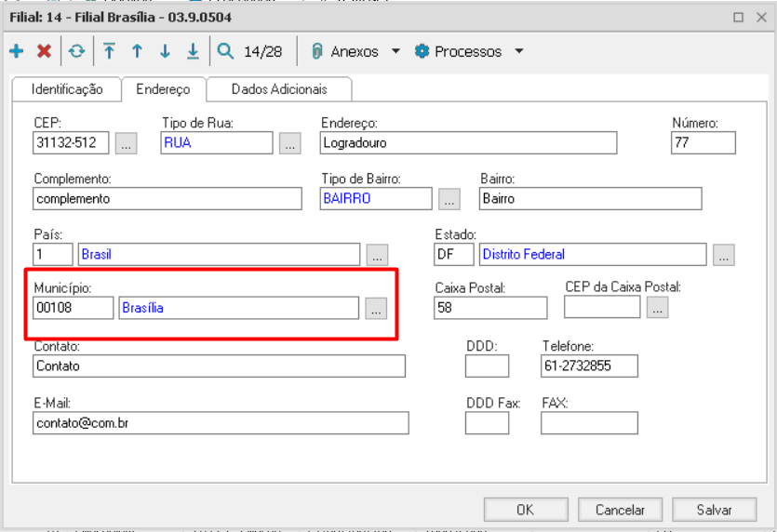
Task: Jump to the last record arrow icon
Action: [x=193, y=51]
